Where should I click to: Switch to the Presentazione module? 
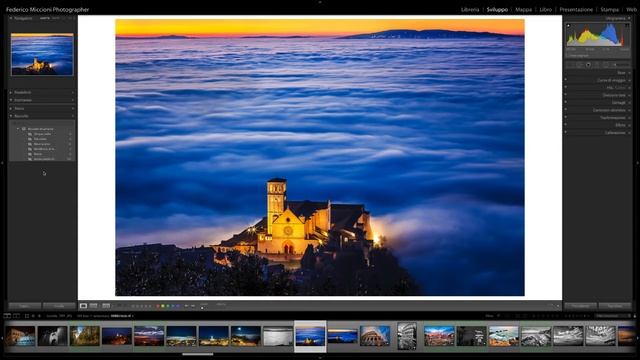[x=576, y=9]
